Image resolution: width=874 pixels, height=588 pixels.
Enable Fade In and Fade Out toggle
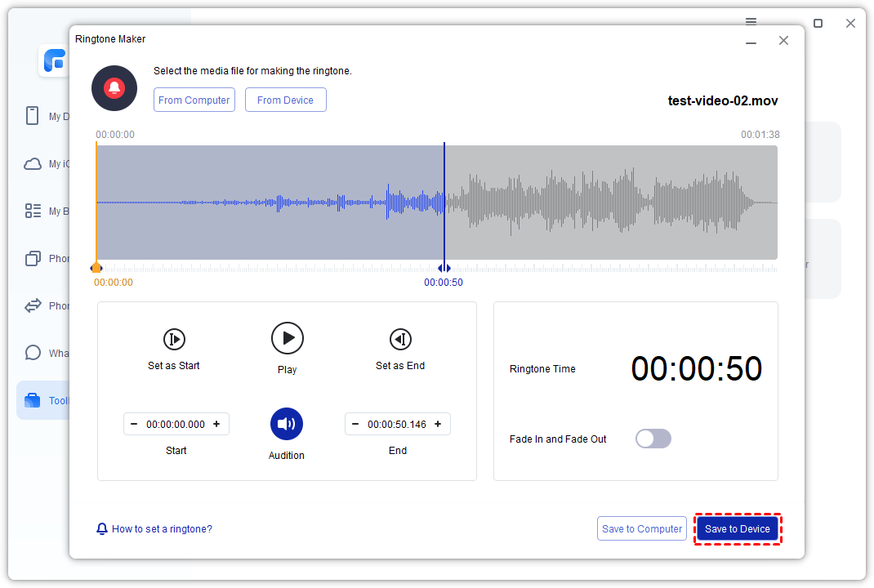(653, 439)
